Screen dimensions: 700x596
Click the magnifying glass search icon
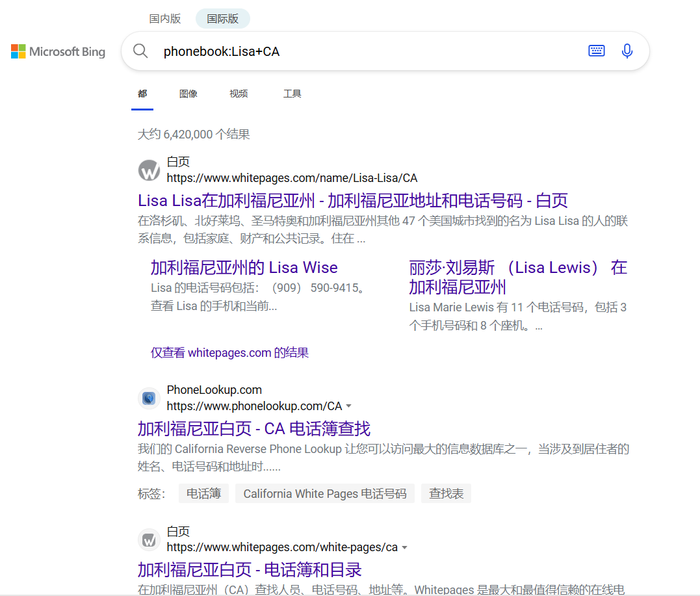pyautogui.click(x=140, y=51)
